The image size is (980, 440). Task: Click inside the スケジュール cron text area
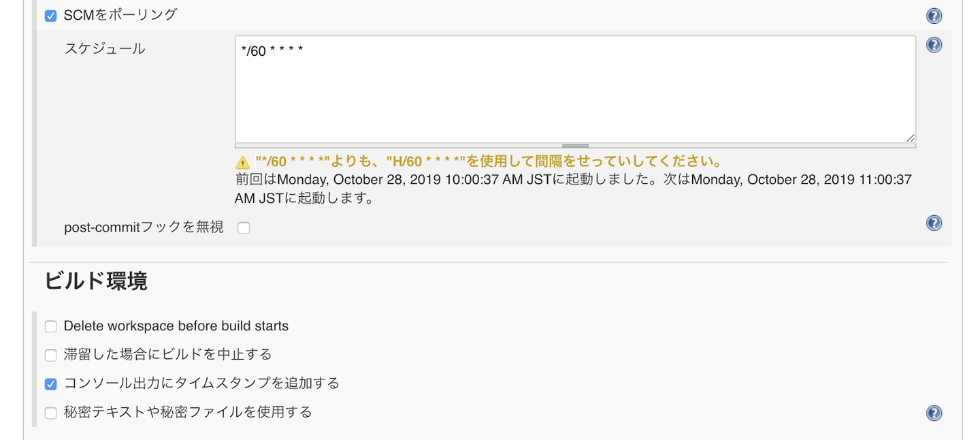coord(574,89)
